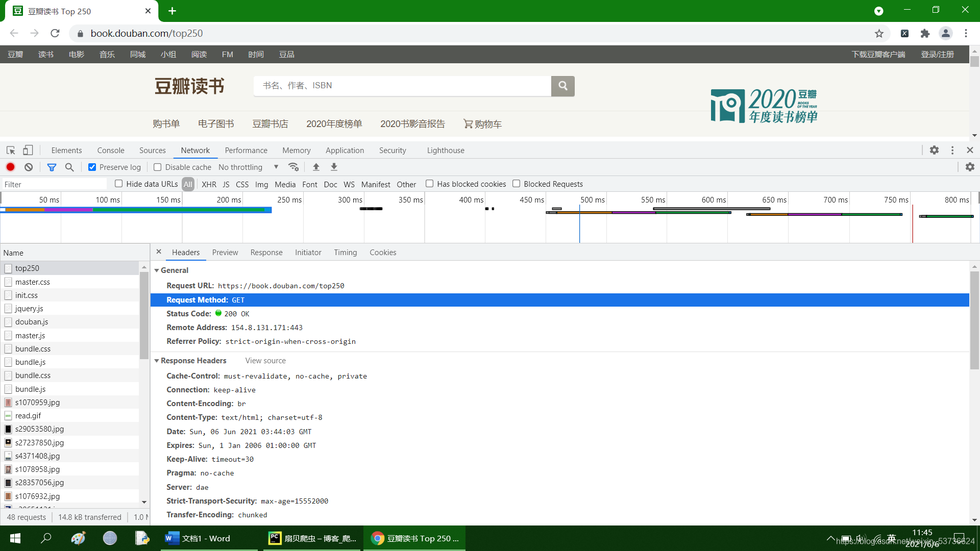The height and width of the screenshot is (551, 980).
Task: Switch to Performance tab
Action: [x=246, y=150]
